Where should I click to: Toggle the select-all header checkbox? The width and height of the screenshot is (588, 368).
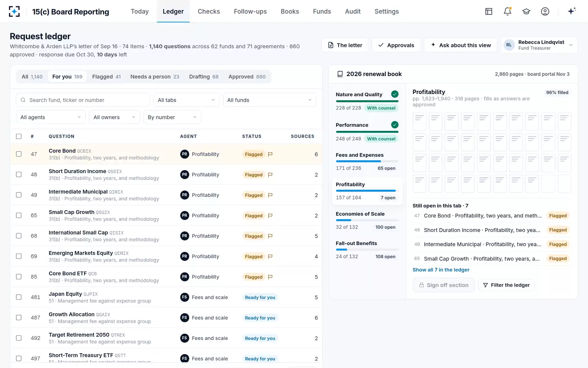pos(19,136)
